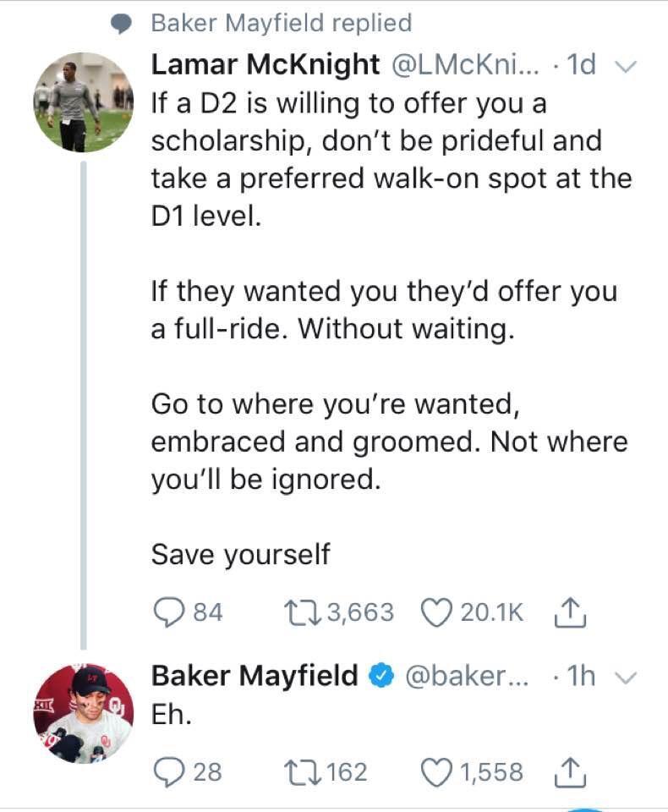Like Lamar McKnight's tweet
Viewport: 668px width, 812px height.
coord(437,612)
